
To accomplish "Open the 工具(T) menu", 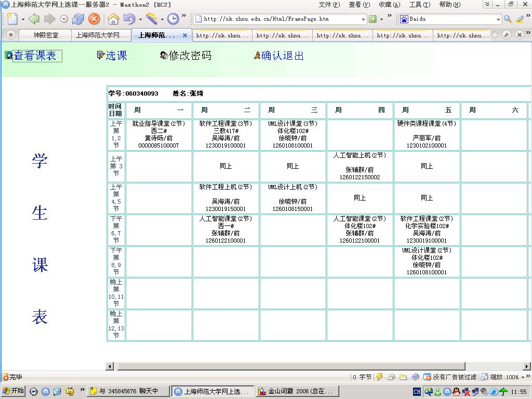I will click(420, 5).
